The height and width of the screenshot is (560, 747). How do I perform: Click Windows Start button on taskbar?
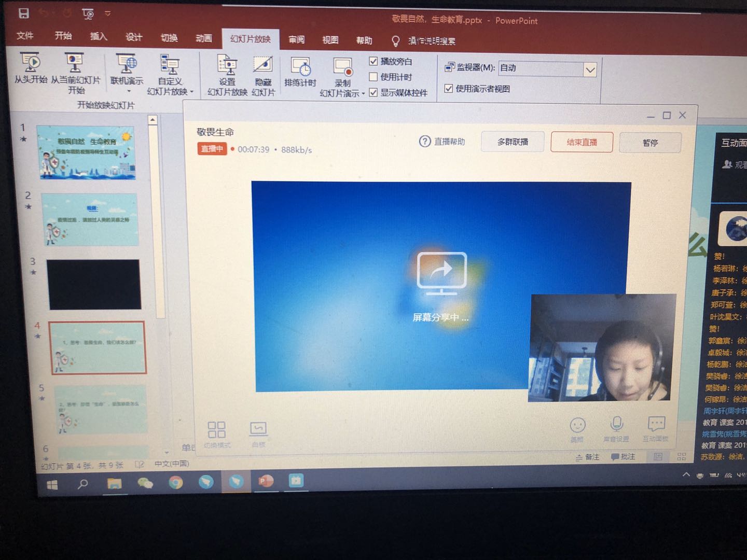[x=52, y=484]
